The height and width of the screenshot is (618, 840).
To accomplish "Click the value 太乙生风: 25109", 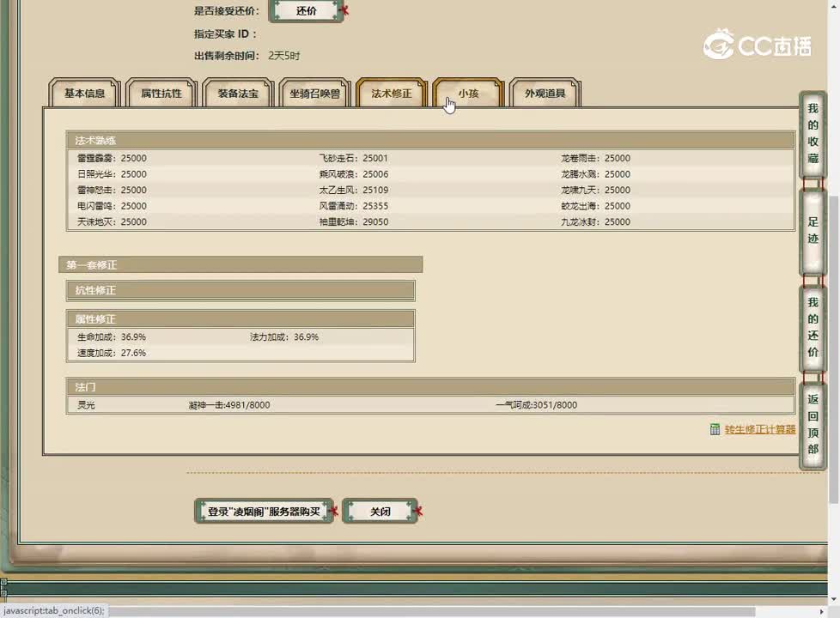I will [x=354, y=190].
